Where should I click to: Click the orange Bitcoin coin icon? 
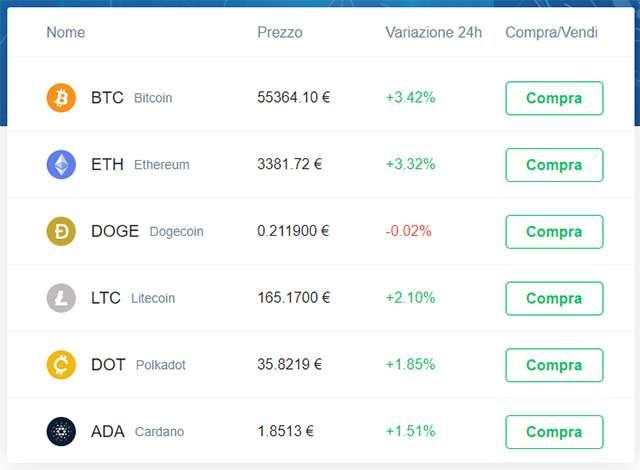61,98
